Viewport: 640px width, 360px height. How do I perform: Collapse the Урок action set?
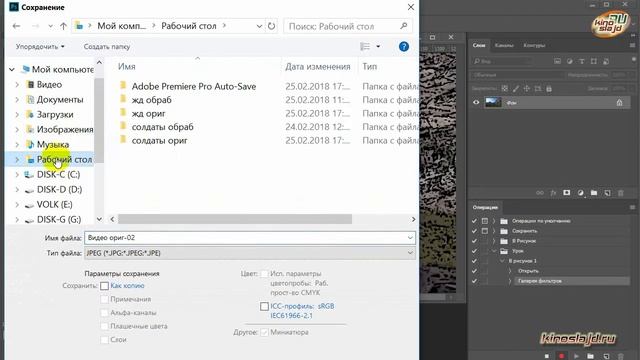[x=494, y=251]
